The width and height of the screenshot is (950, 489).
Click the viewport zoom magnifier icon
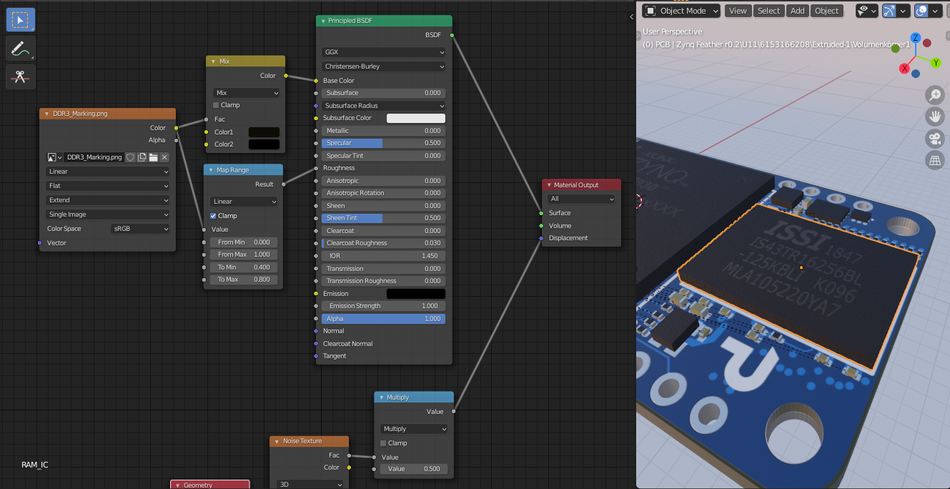pos(935,95)
